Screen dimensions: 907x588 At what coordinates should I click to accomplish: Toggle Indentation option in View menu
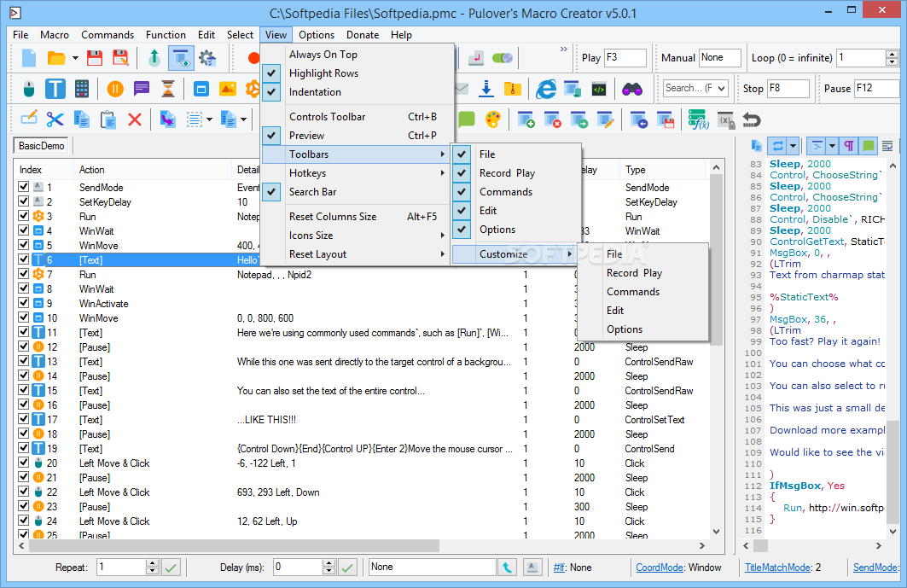pyautogui.click(x=357, y=92)
